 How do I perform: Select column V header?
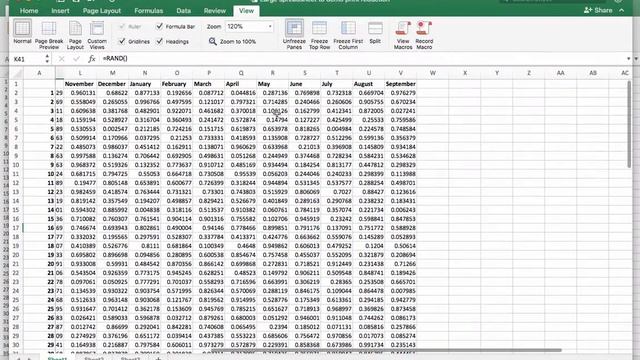click(x=400, y=73)
